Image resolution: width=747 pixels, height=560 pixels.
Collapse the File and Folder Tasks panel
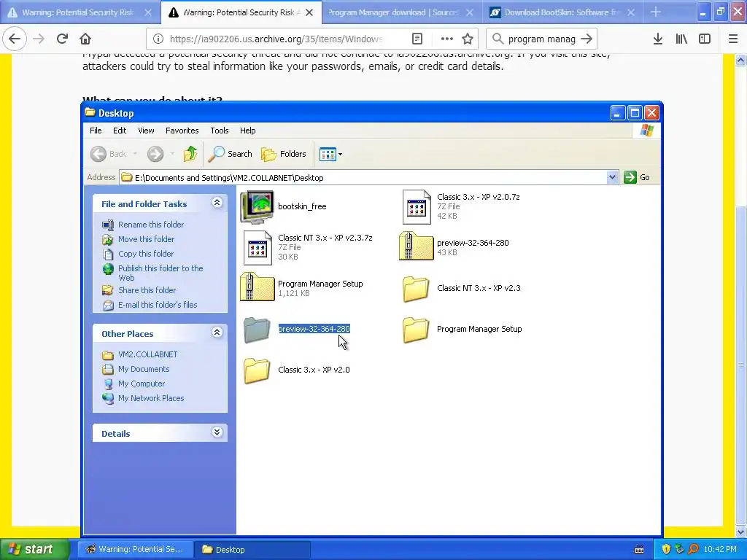pos(217,203)
